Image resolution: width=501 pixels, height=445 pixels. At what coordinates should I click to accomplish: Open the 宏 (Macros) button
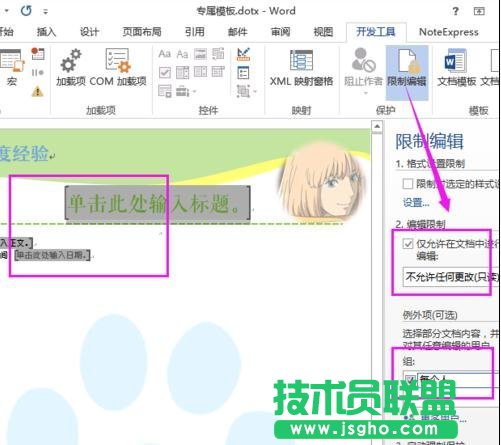[x=12, y=68]
